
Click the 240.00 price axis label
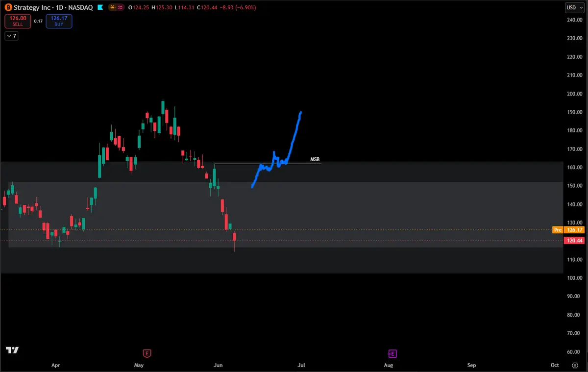tap(574, 20)
